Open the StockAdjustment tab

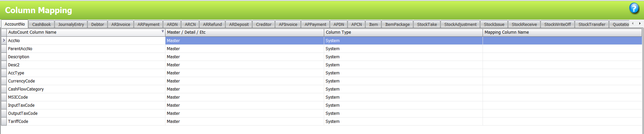tap(460, 24)
